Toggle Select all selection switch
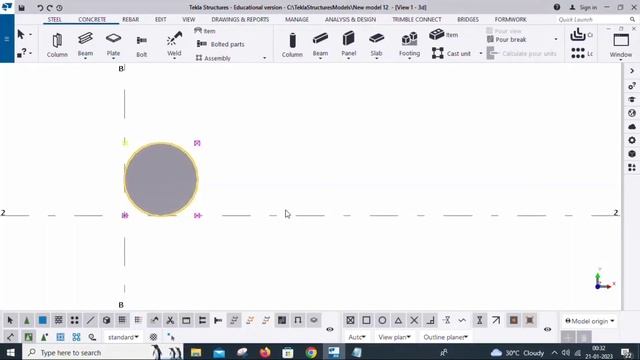Screen dimensions: 640x360 11,320
